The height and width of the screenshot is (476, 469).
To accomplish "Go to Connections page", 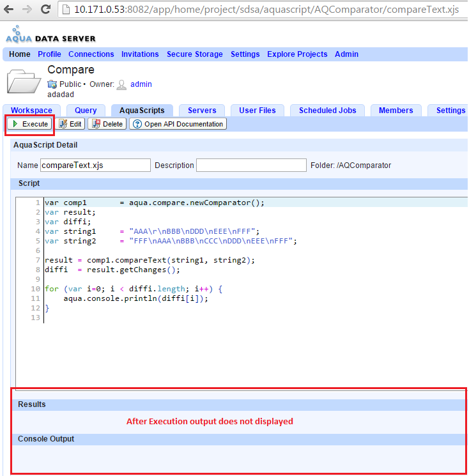I will 91,54.
